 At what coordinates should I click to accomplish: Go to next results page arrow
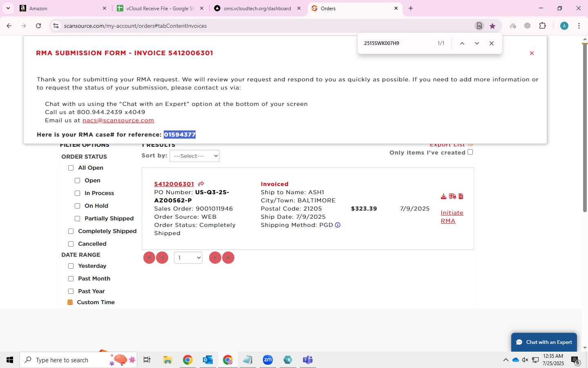click(215, 258)
